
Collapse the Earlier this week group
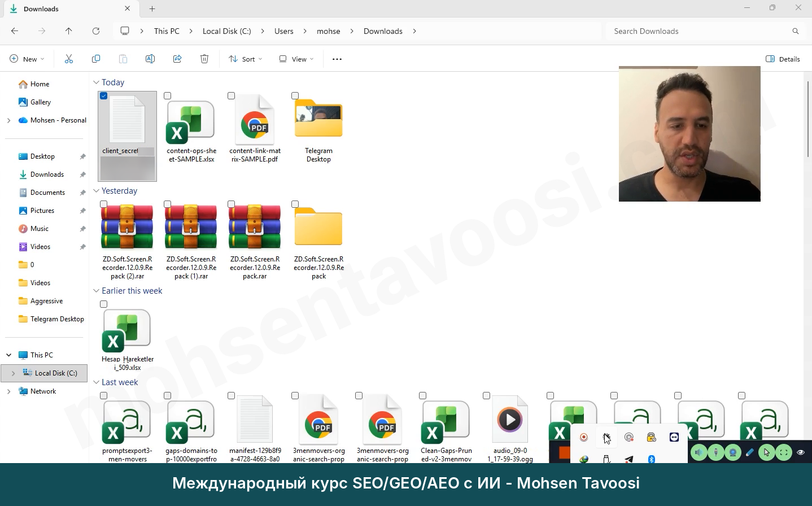click(x=96, y=291)
